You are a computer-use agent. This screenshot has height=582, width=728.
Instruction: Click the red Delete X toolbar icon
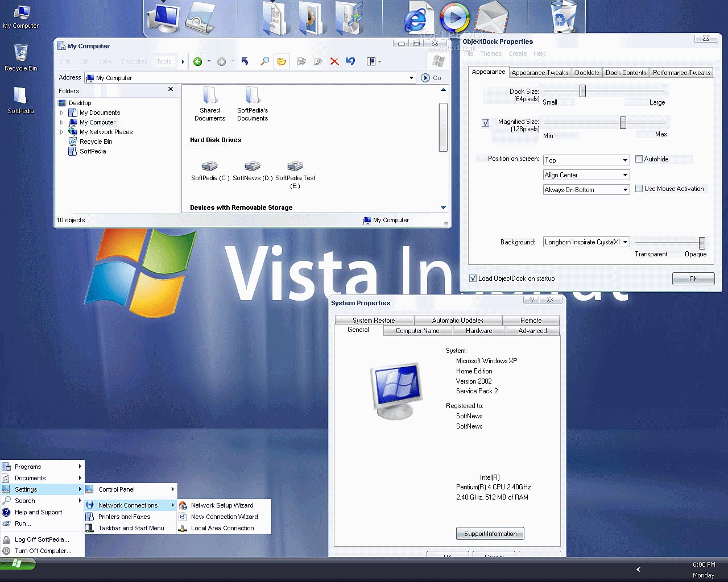pos(334,61)
